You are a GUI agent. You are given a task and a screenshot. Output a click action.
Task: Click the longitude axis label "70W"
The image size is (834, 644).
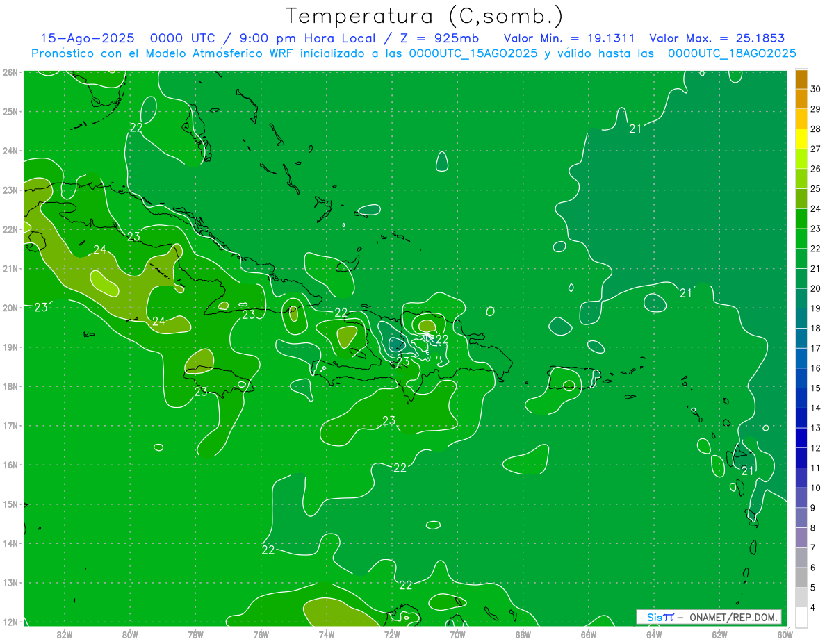[x=457, y=634]
